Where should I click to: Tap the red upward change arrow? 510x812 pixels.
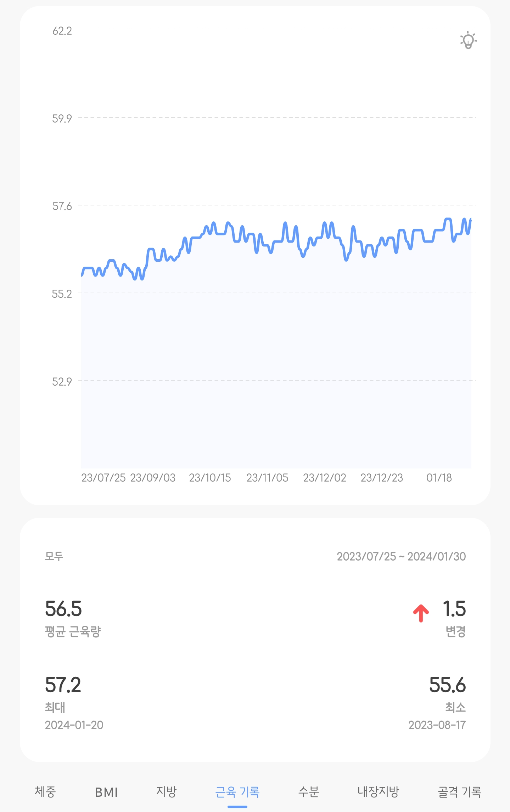point(421,613)
